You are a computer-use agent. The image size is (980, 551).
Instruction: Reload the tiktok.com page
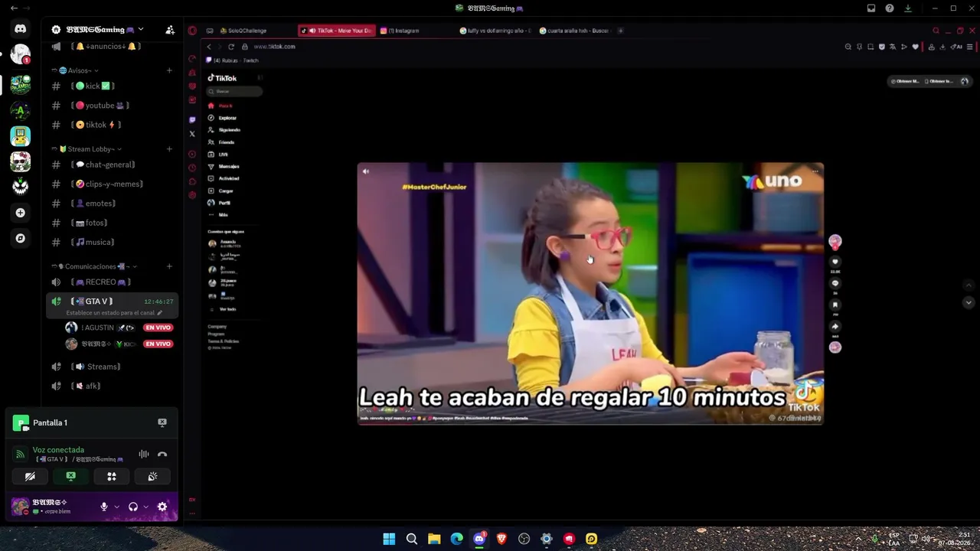click(x=231, y=47)
